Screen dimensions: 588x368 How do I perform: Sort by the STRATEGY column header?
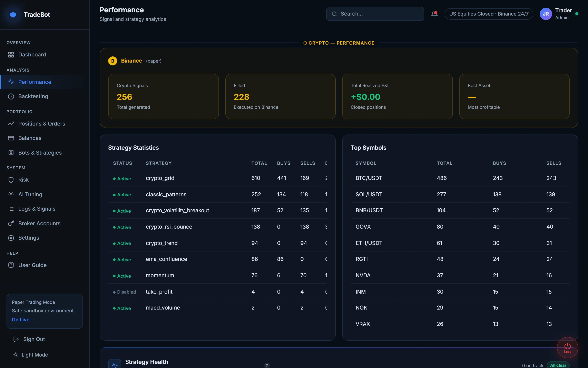(159, 163)
